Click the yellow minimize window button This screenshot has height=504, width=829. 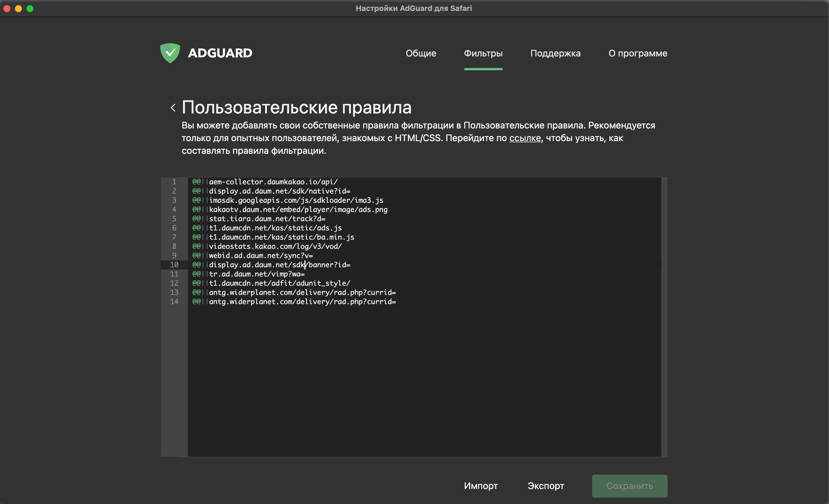[x=18, y=8]
